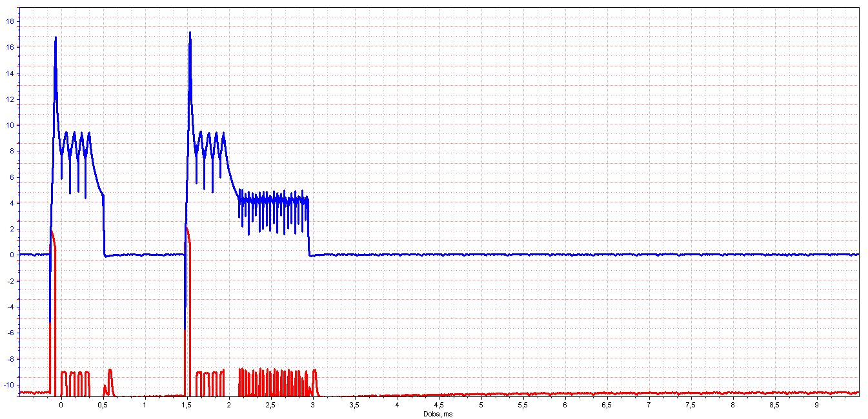Select the first blue spike's peak near 17
This screenshot has height=419, width=868.
coord(56,37)
